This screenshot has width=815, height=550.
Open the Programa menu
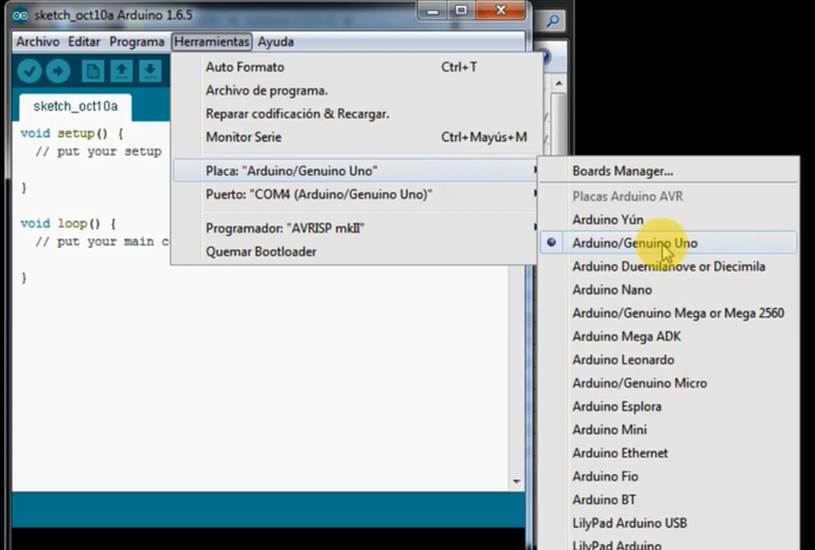[137, 42]
